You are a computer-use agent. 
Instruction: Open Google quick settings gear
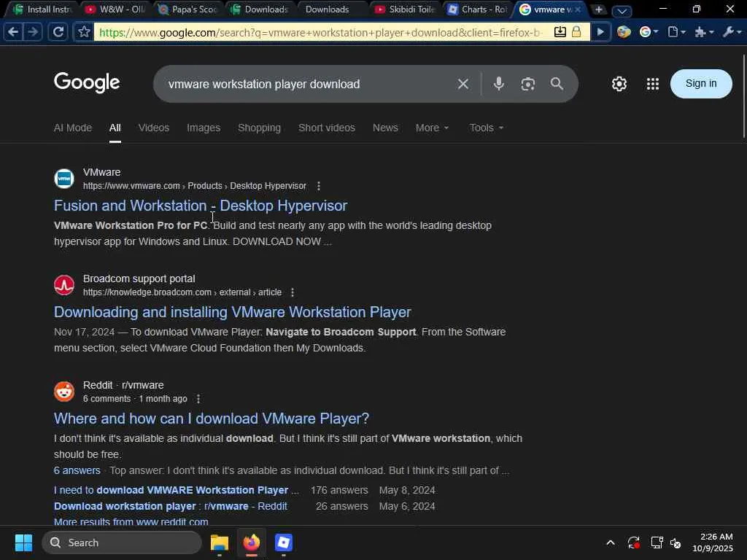pos(619,84)
